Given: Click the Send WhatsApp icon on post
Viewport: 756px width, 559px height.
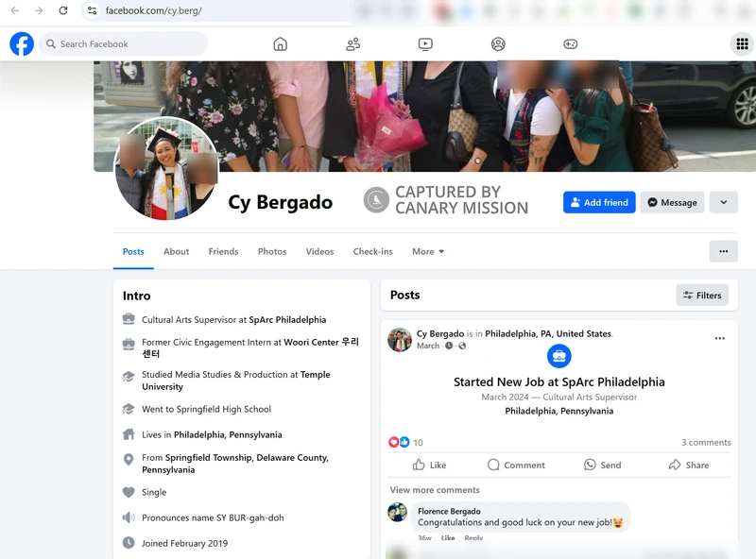Looking at the screenshot, I should [590, 465].
